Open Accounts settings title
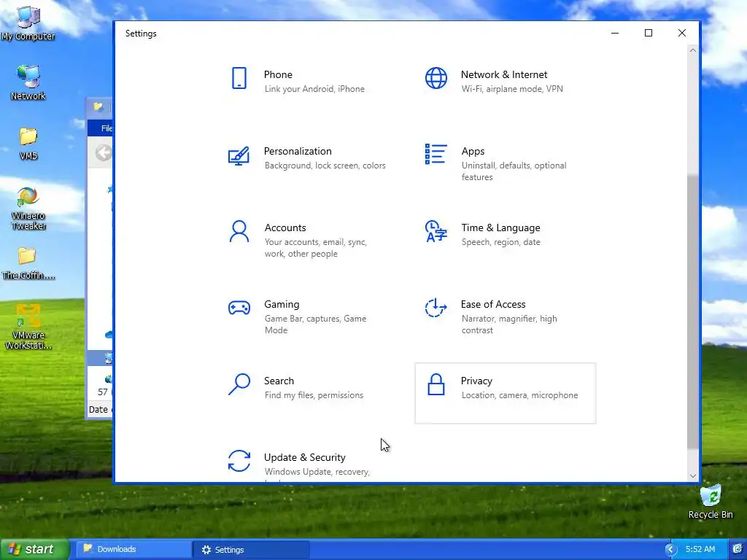The image size is (747, 560). [285, 227]
